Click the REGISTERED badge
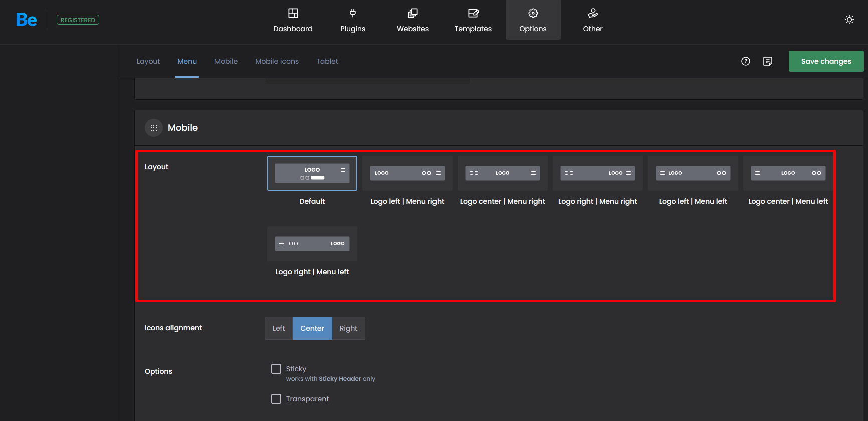The height and width of the screenshot is (421, 868). pos(78,20)
